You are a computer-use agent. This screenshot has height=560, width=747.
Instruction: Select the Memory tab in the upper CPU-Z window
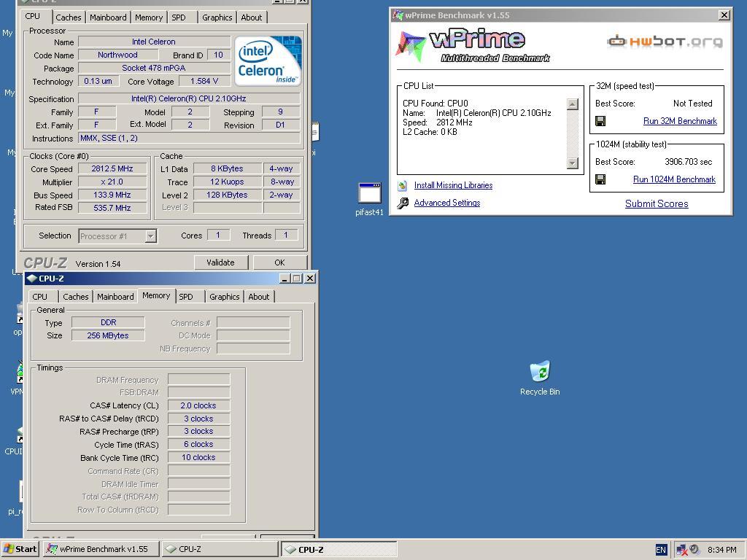(x=149, y=17)
